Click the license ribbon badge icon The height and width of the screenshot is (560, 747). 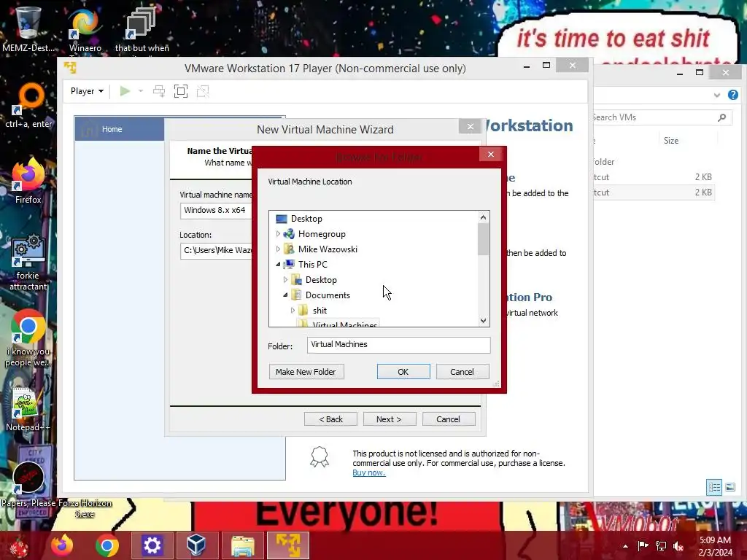click(320, 457)
